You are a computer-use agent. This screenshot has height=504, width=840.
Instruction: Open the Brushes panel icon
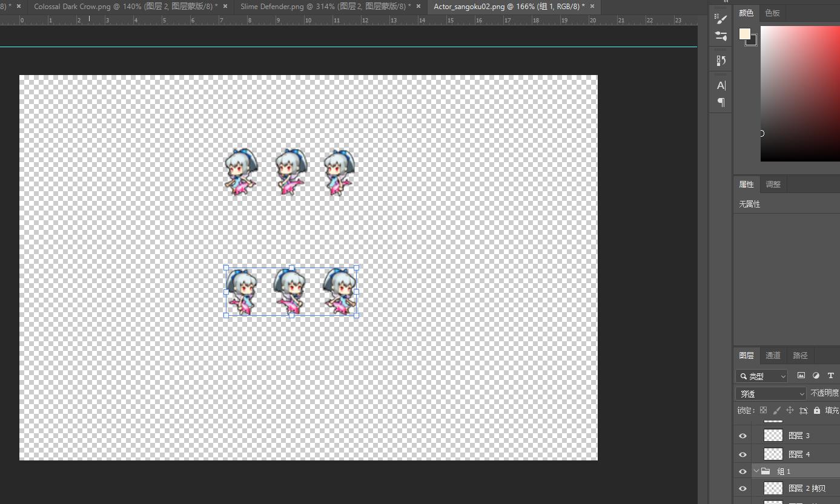[x=721, y=36]
